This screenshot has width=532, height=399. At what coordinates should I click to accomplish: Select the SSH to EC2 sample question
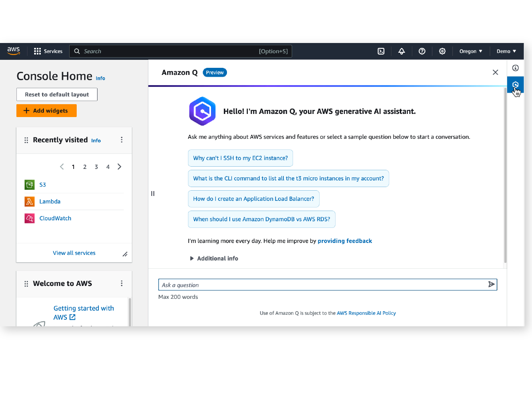240,158
